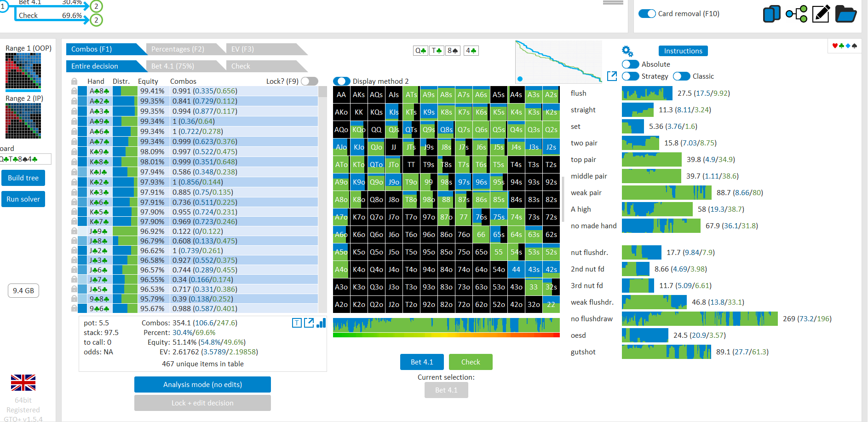
Task: Click the equity distribution graph
Action: coord(558,62)
